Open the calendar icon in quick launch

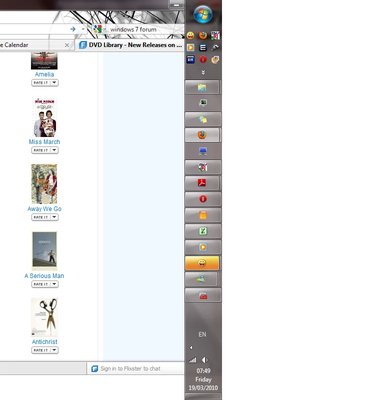[215, 35]
